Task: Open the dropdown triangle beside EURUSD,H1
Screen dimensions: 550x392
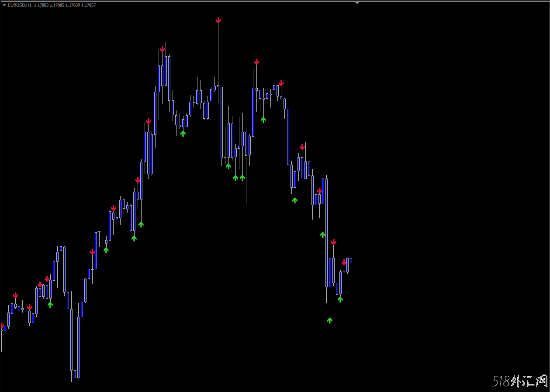Action: [4, 5]
